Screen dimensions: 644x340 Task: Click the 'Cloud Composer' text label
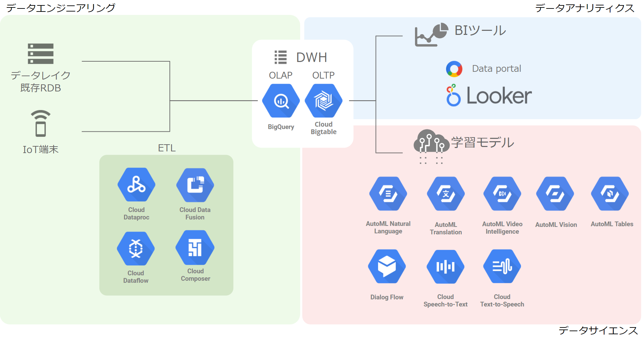point(195,275)
